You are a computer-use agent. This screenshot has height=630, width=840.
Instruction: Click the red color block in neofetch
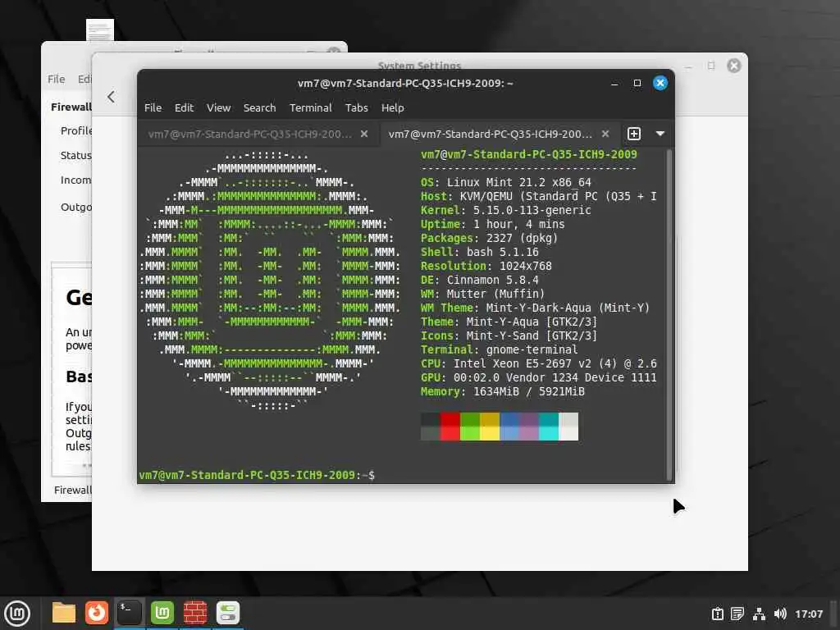450,427
